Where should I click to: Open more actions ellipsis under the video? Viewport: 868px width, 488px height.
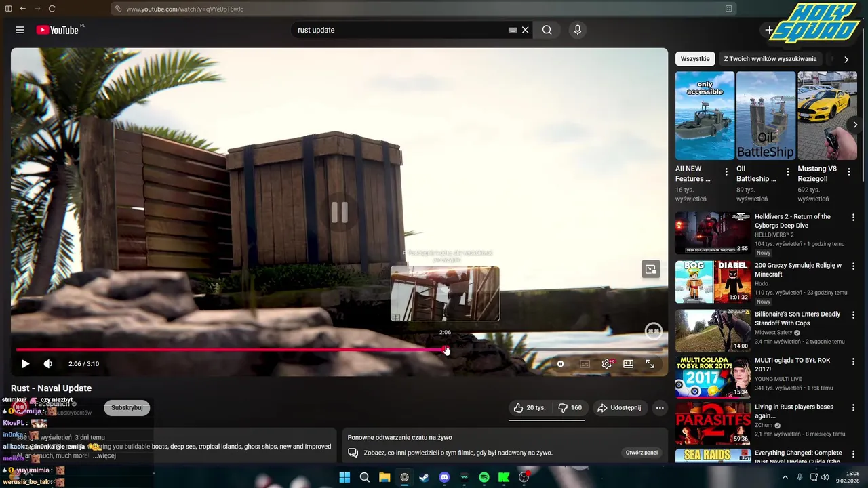pyautogui.click(x=660, y=407)
